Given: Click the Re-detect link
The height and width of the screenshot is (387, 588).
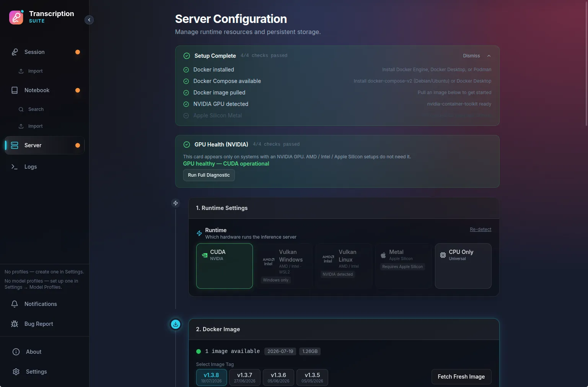Looking at the screenshot, I should (480, 229).
